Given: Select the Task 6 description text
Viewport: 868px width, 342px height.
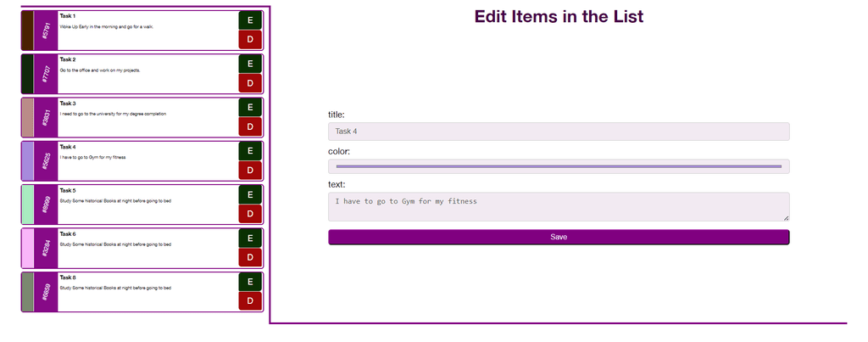Looking at the screenshot, I should (x=115, y=244).
